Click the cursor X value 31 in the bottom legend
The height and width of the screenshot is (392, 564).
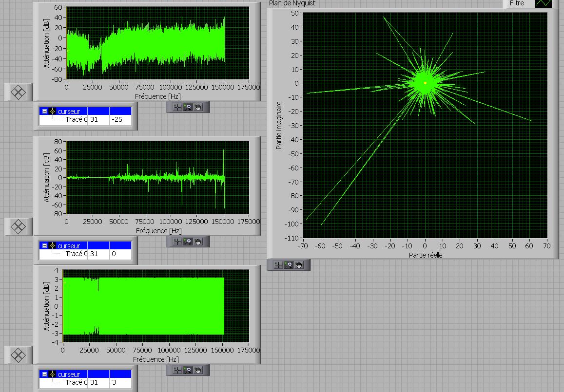pyautogui.click(x=94, y=383)
